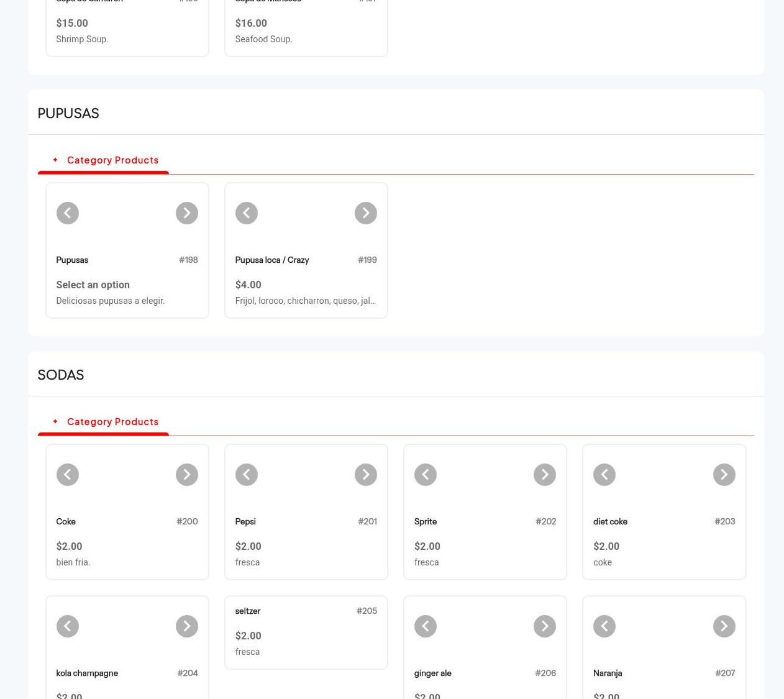Show next image on kola champagne card
Screen dimensions: 784x699
(186, 626)
